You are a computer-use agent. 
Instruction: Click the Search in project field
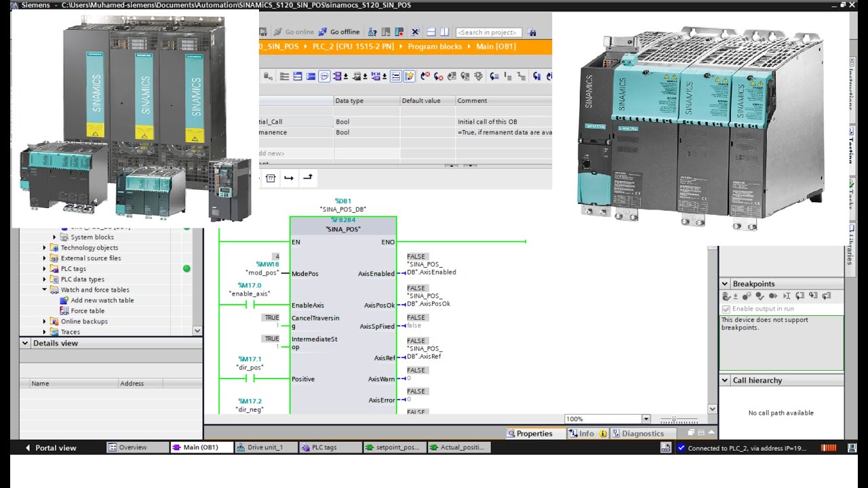click(x=488, y=32)
